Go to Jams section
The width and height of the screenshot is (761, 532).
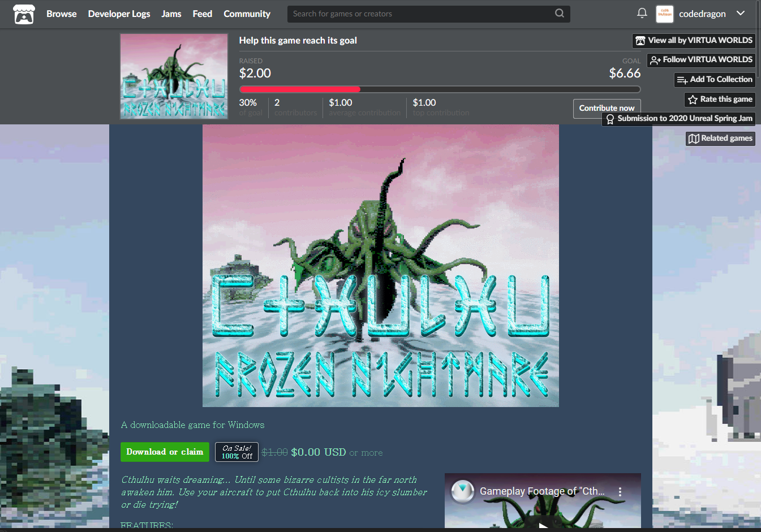(x=171, y=14)
